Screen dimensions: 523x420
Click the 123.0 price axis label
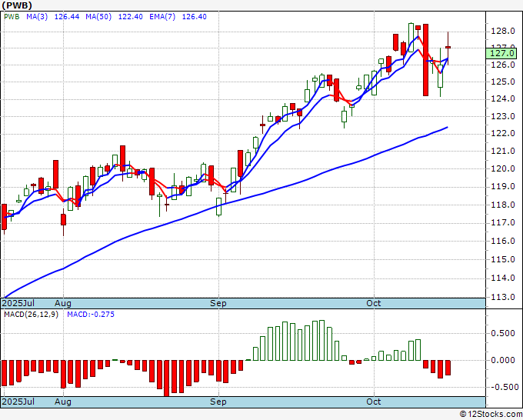[x=503, y=116]
